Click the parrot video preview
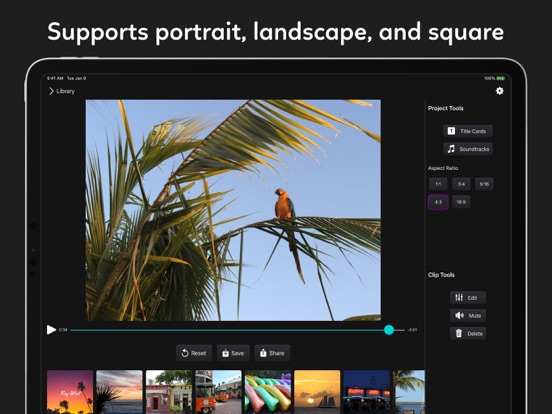 [233, 210]
